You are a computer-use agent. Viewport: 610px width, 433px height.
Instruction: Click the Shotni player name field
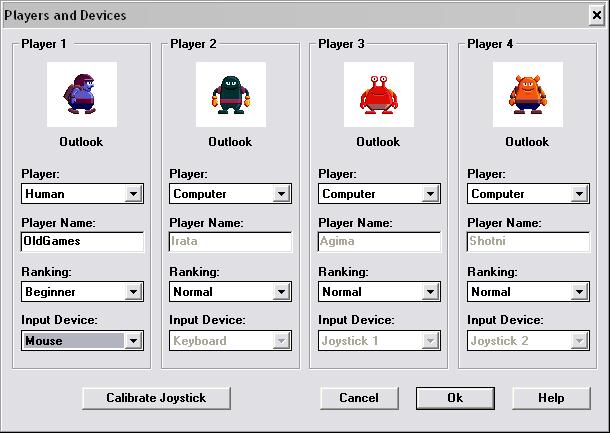(528, 242)
